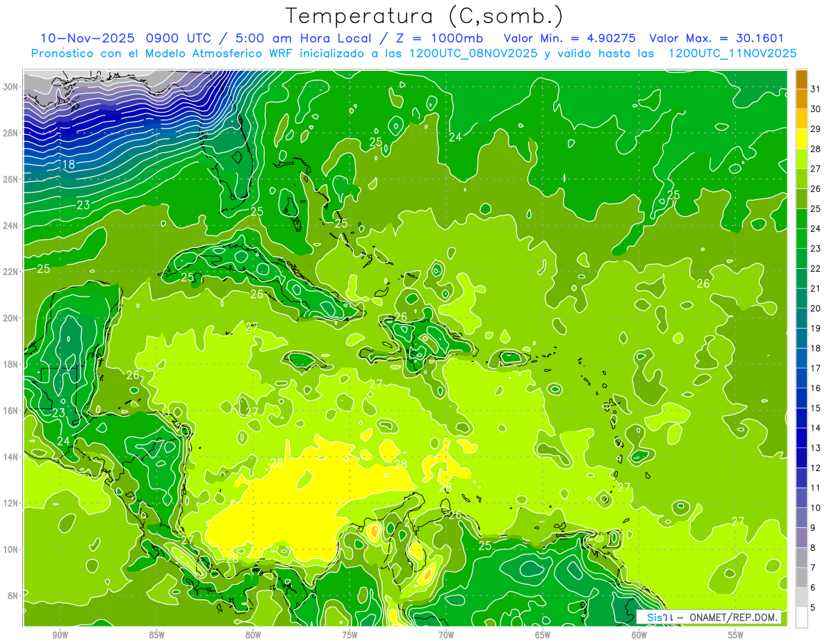The width and height of the screenshot is (834, 644).
Task: Click the "60W" longitude label
Action: pos(639,635)
